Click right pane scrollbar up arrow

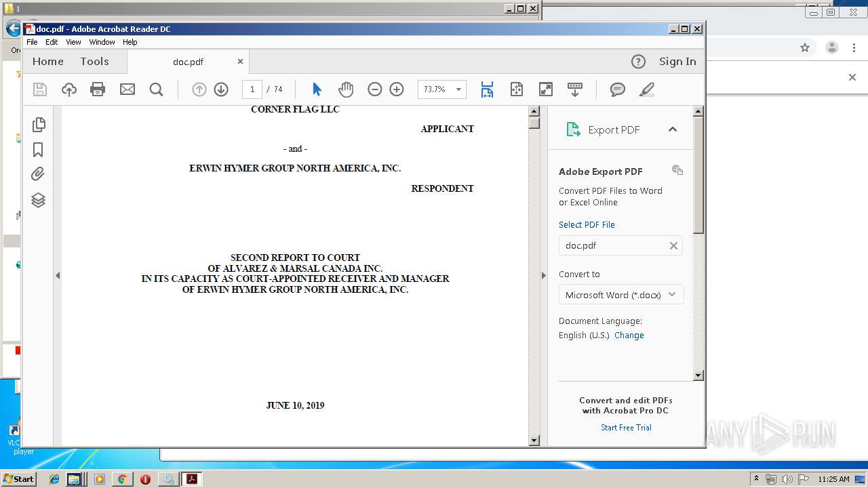[698, 111]
